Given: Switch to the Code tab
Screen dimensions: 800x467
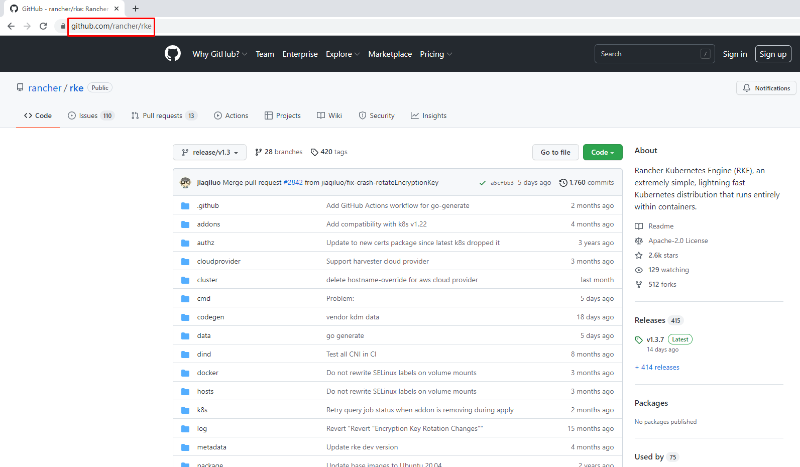Looking at the screenshot, I should pos(38,116).
